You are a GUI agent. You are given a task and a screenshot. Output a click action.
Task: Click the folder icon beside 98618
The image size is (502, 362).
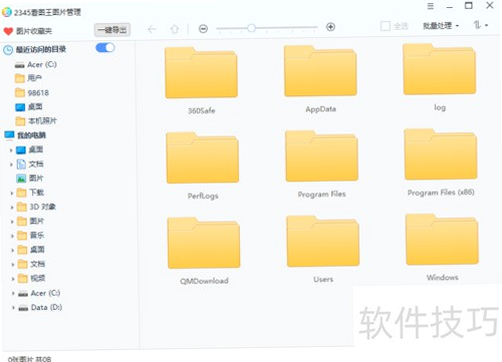[20, 92]
